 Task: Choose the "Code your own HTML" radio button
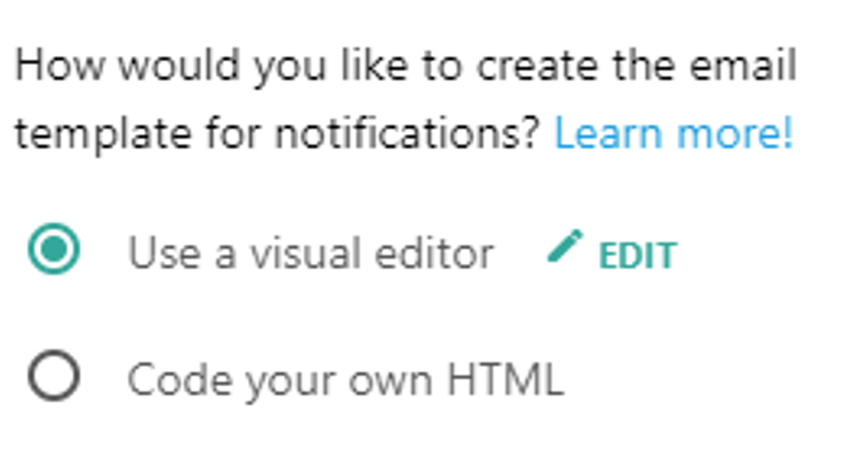tap(54, 377)
